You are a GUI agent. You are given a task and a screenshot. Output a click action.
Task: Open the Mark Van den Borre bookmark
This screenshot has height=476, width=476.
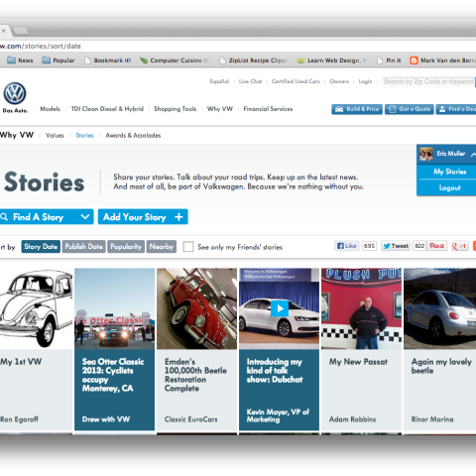(x=442, y=60)
